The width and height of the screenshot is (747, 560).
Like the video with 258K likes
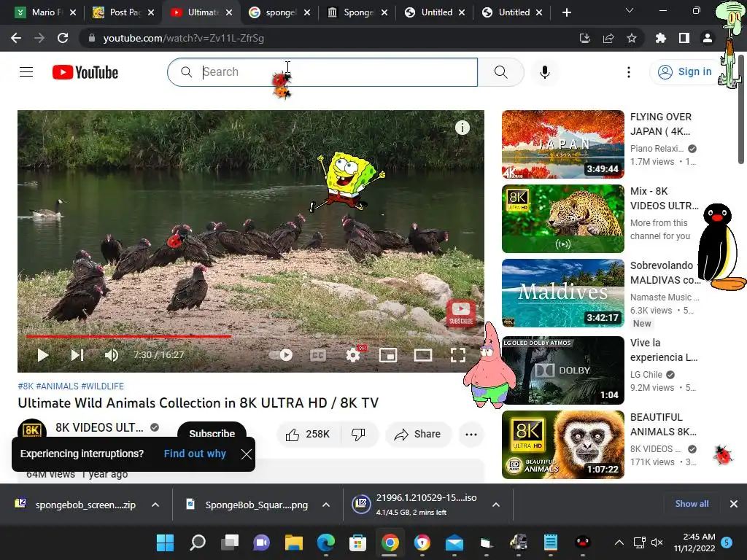309,434
